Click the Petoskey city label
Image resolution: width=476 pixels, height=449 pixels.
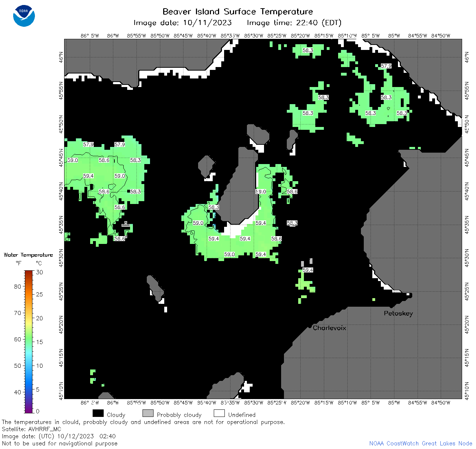[398, 313]
